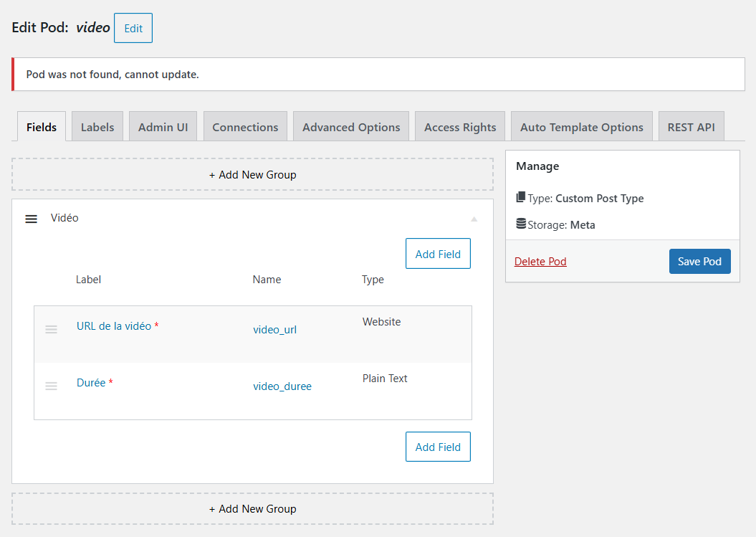Viewport: 756px width, 537px height.
Task: Click the Name column header
Action: click(x=267, y=280)
